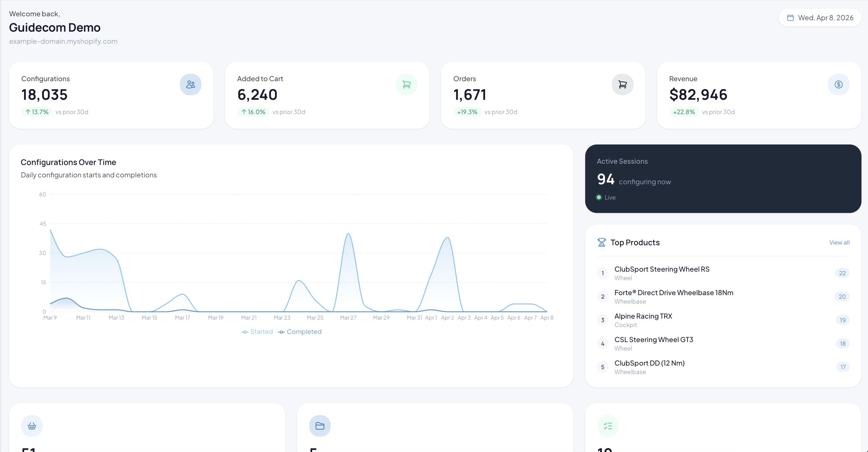Click the 18,035 configurations value

tap(45, 95)
